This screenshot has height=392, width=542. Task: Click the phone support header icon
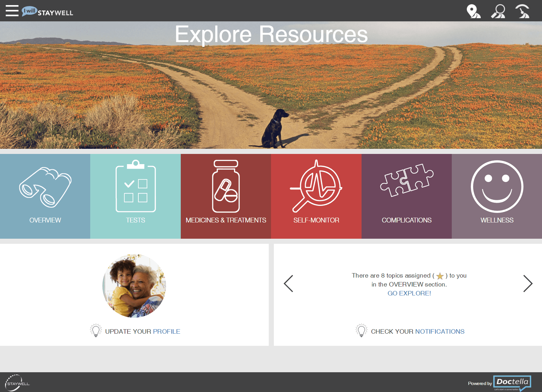(523, 11)
